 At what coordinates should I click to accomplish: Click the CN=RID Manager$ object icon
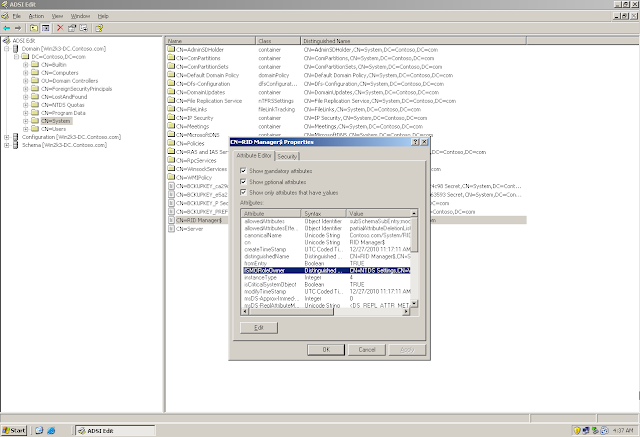click(171, 220)
